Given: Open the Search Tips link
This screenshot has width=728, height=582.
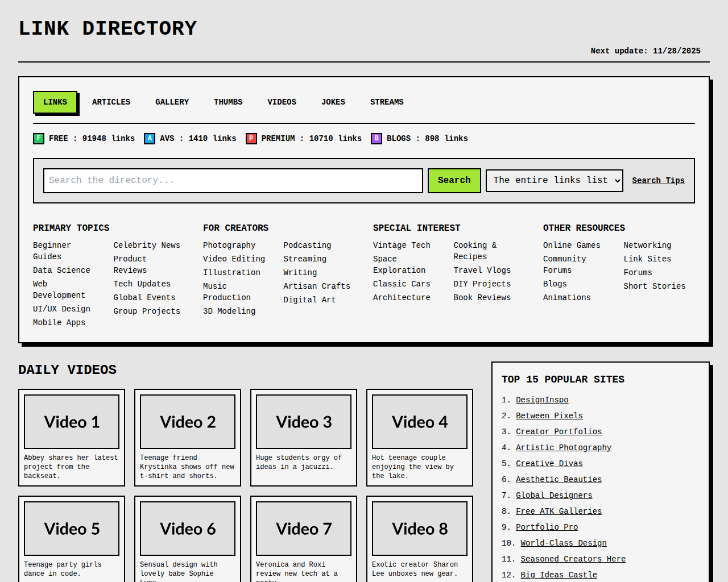Looking at the screenshot, I should [x=658, y=180].
